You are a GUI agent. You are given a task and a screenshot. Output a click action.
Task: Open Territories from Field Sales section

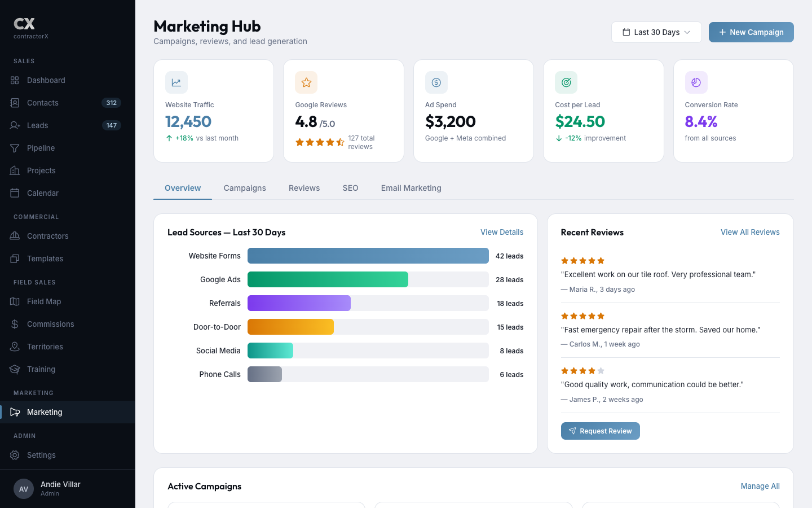click(45, 347)
